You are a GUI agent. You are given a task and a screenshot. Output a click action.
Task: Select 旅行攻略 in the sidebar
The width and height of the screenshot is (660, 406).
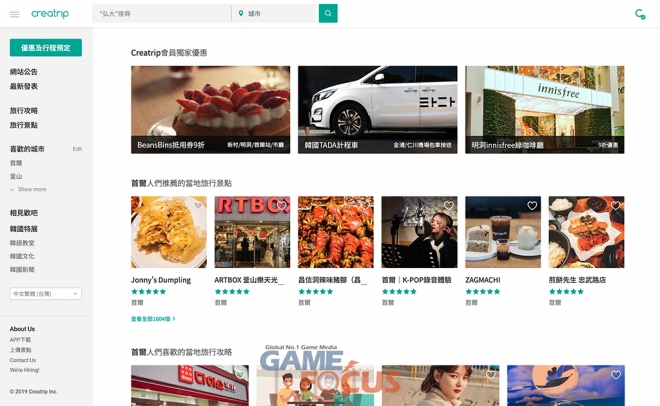point(24,111)
